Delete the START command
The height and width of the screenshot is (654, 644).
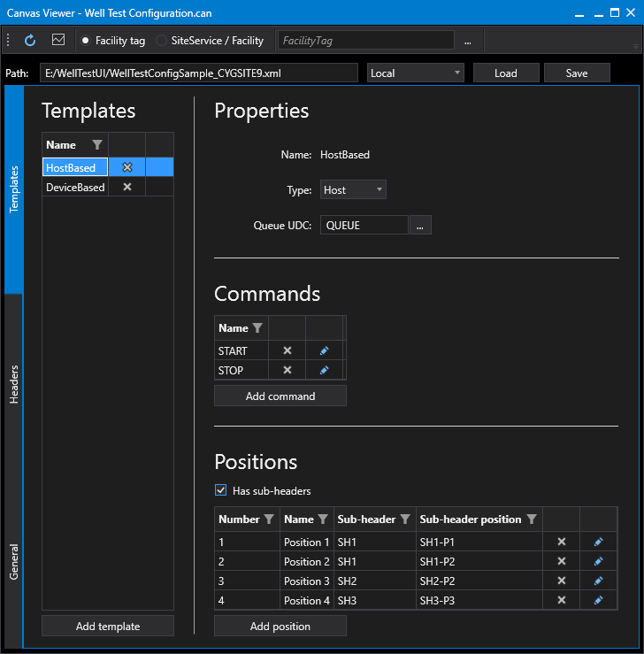tap(287, 350)
